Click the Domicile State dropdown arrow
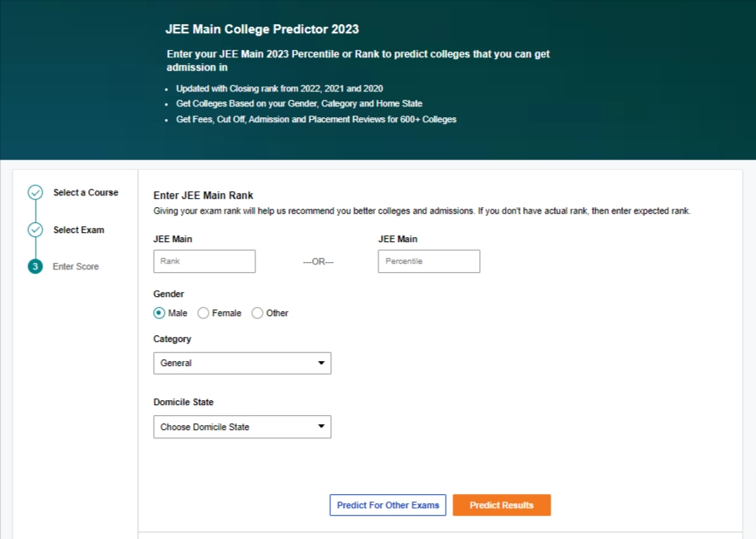The image size is (756, 539). point(322,428)
